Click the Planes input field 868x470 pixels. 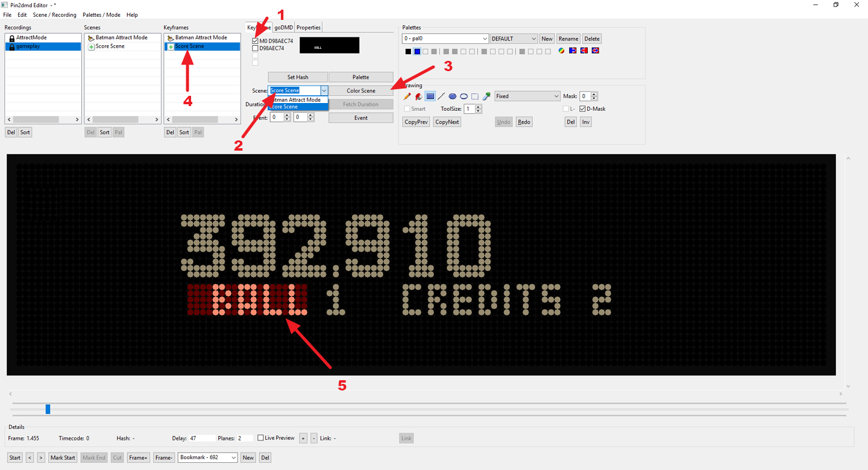tap(245, 438)
